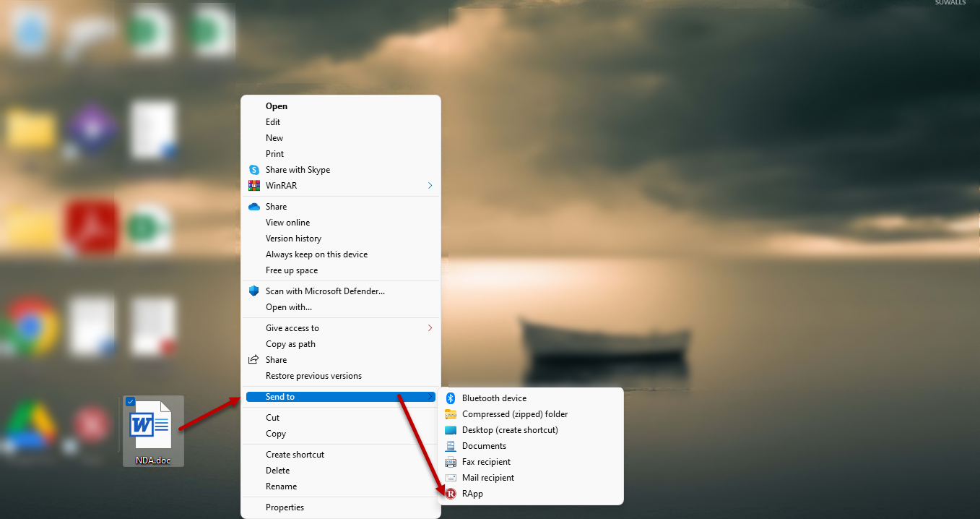980x519 pixels.
Task: Click the WinRAR books icon
Action: coord(253,186)
